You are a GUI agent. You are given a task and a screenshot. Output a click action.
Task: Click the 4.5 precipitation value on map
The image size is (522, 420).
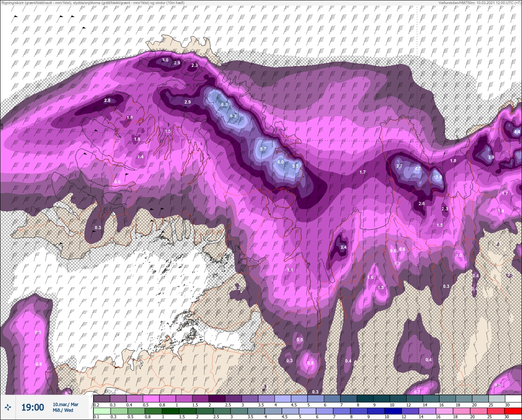coord(418,168)
